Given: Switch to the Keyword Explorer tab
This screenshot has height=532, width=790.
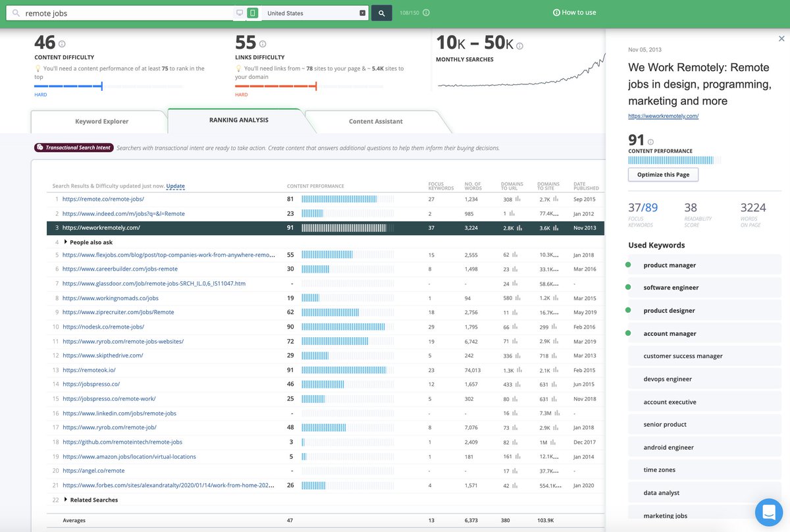Looking at the screenshot, I should [101, 121].
